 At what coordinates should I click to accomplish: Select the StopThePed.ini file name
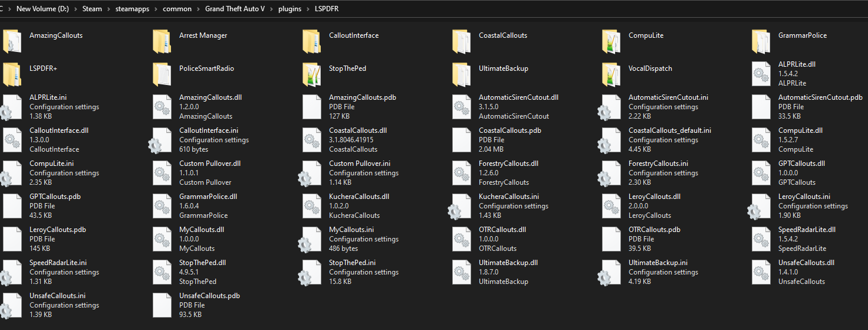click(x=353, y=263)
